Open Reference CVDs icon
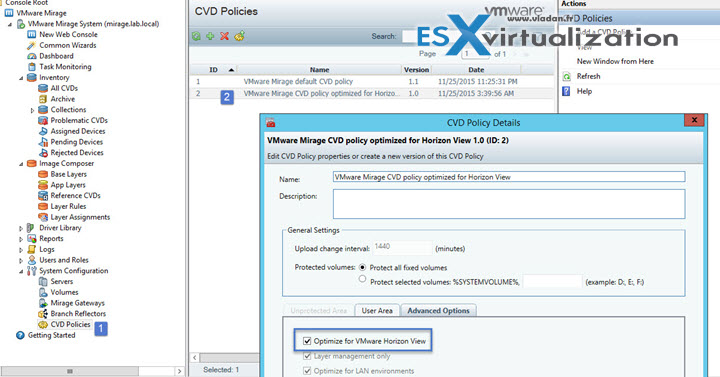This screenshot has height=377, width=720. point(43,196)
